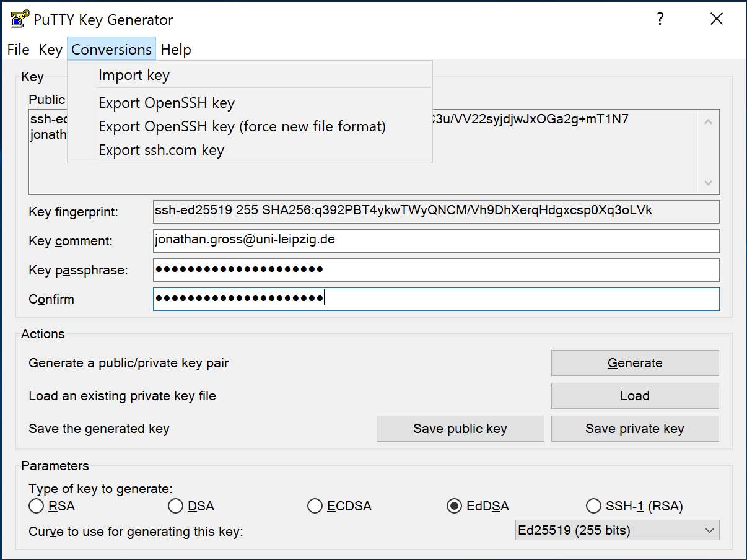Screen dimensions: 747x560
Task: Click Save public key button
Action: (x=460, y=429)
